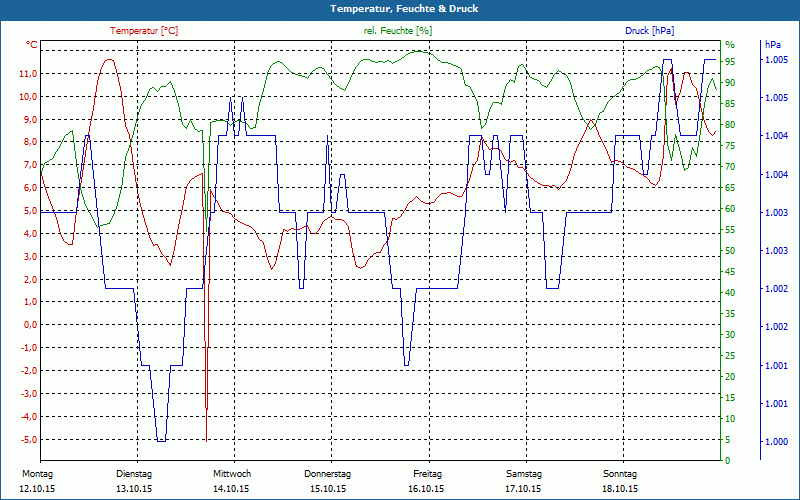
Task: Click the date '15.10.15'
Action: tap(328, 489)
